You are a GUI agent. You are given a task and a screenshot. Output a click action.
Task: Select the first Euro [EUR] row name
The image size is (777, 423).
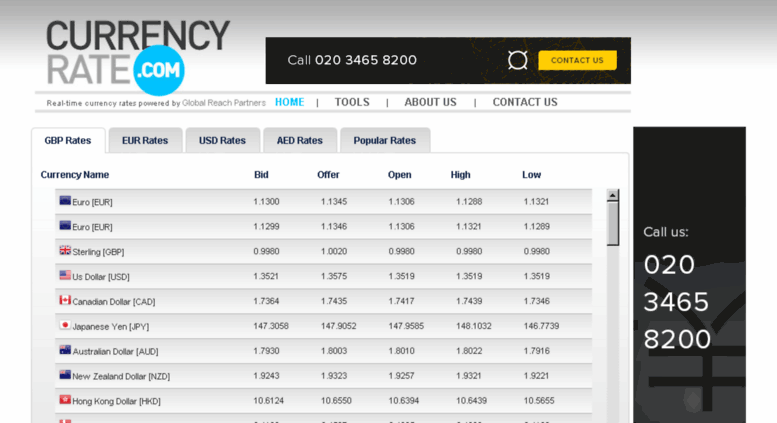point(92,202)
